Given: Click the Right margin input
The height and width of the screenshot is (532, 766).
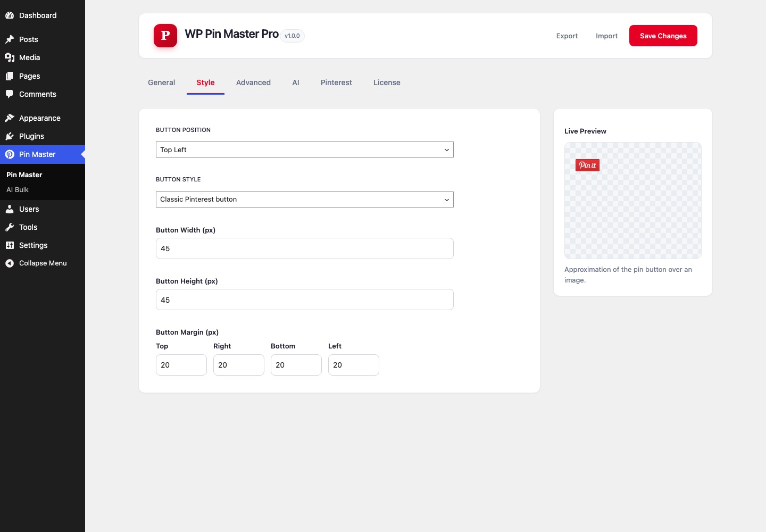Looking at the screenshot, I should 239,365.
